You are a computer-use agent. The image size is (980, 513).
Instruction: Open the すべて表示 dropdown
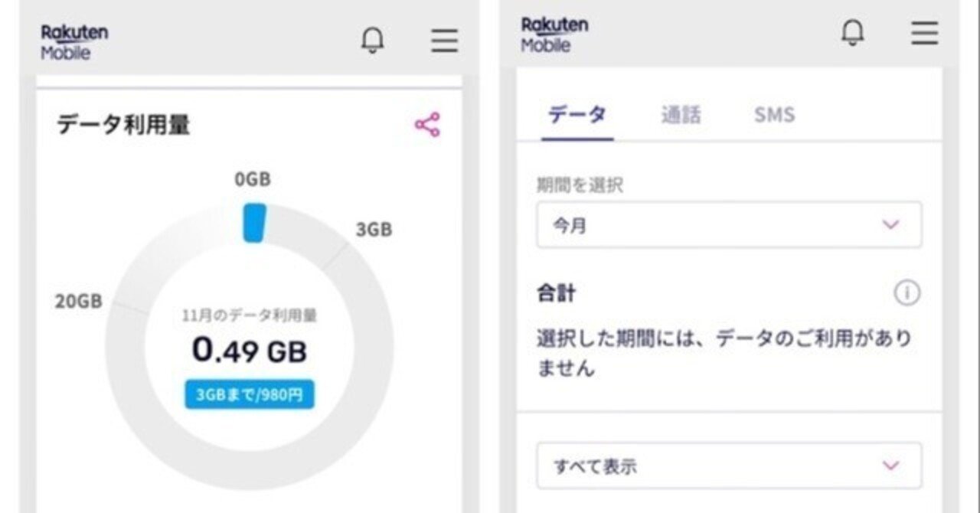pyautogui.click(x=728, y=466)
